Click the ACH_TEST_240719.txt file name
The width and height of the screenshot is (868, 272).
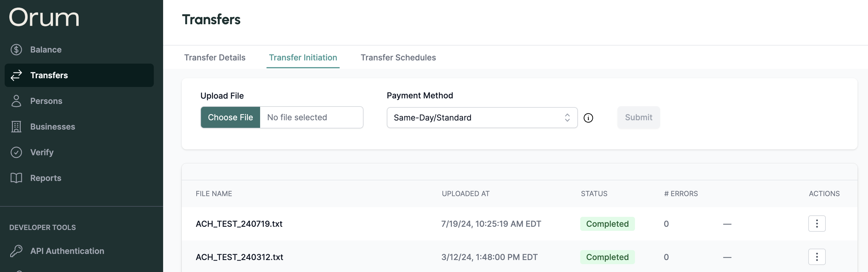239,224
